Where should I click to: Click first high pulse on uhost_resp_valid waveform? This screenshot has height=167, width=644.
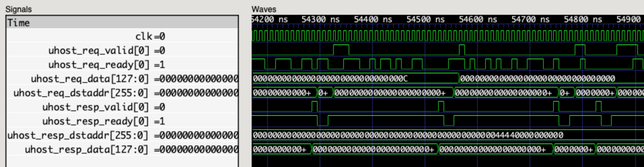click(x=314, y=107)
